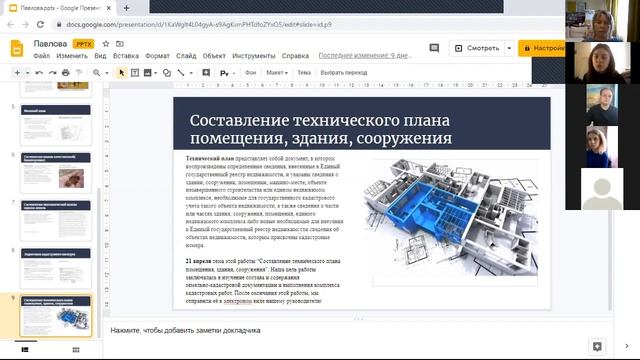Go forward in the browser
640x360 pixels.
[x=25, y=24]
